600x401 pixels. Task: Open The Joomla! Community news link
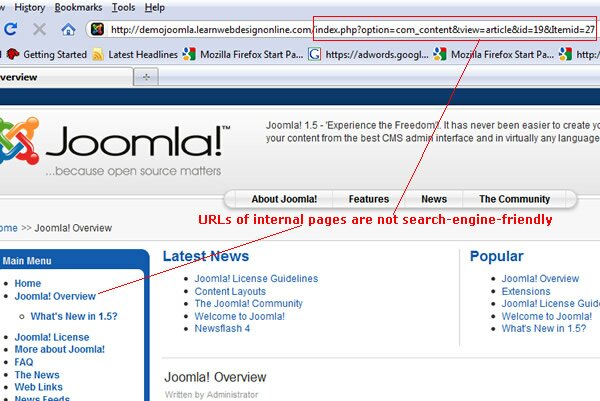[248, 303]
